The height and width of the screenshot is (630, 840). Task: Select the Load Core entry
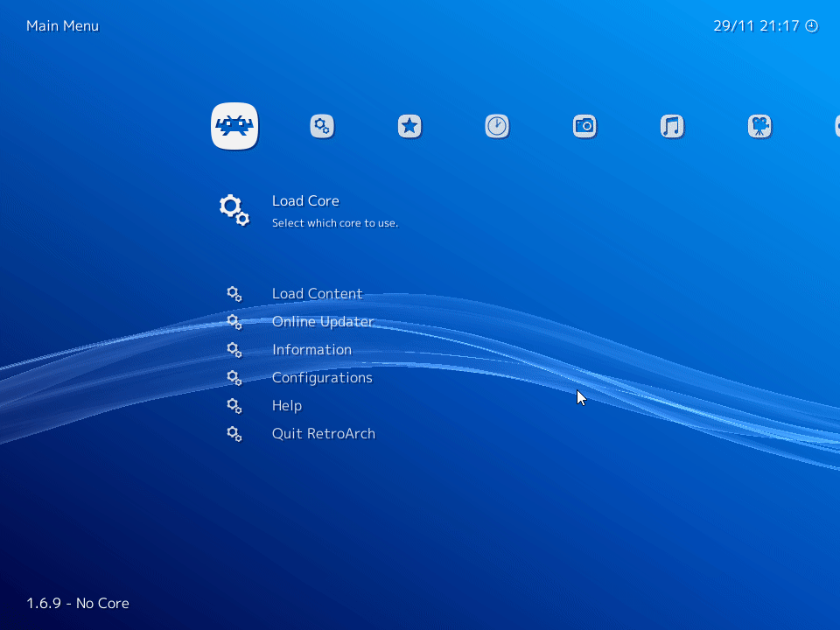305,201
